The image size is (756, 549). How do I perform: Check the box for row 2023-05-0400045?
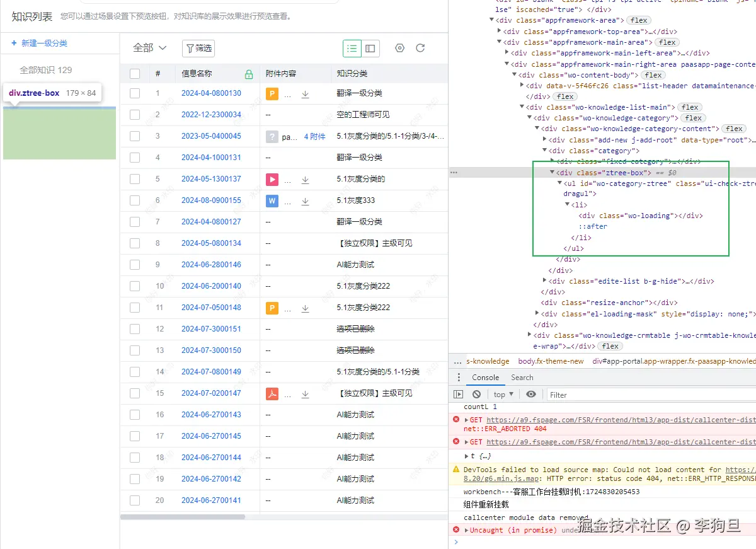(x=135, y=136)
